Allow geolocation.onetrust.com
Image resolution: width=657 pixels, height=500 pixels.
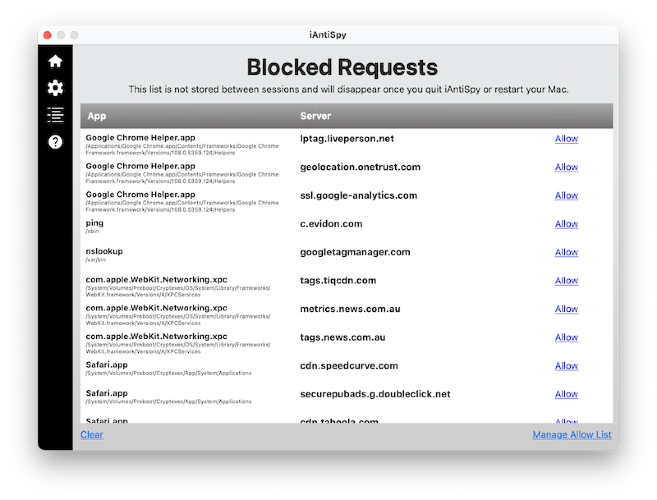[566, 167]
